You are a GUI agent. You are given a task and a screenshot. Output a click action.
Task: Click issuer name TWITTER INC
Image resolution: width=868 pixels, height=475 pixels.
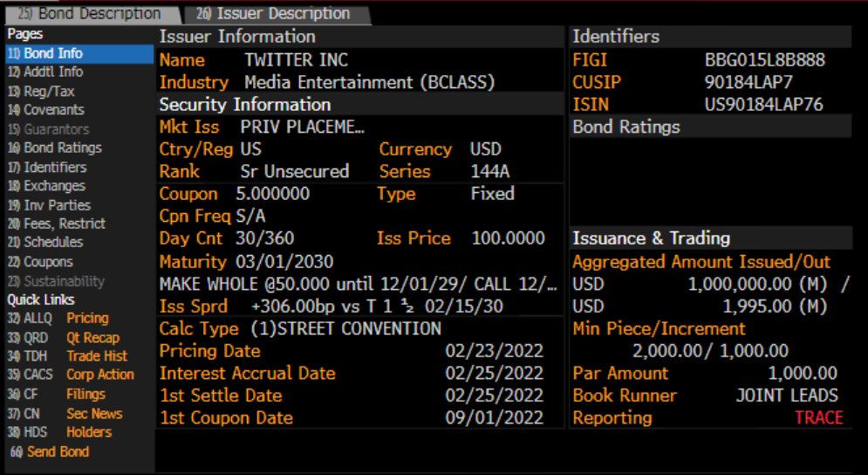tap(296, 60)
